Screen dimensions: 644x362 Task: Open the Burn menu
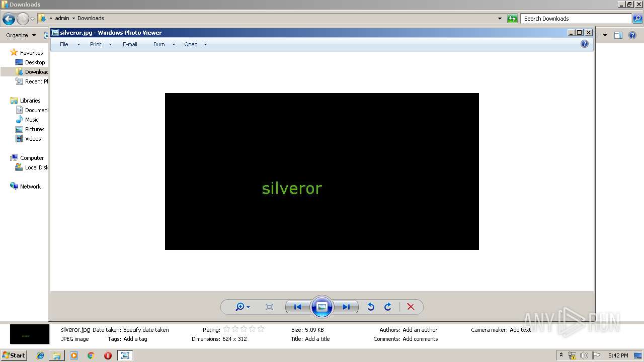coord(159,44)
